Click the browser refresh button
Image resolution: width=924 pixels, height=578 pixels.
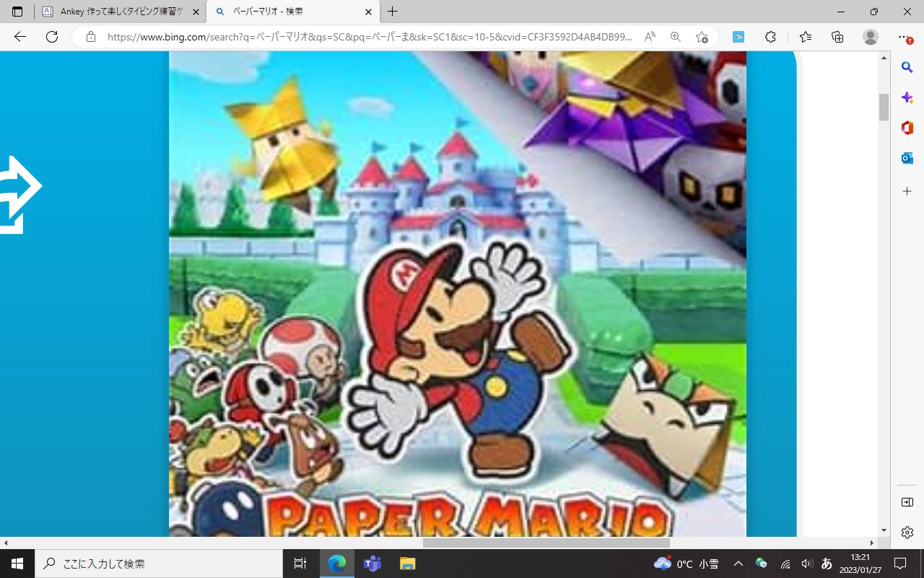52,37
